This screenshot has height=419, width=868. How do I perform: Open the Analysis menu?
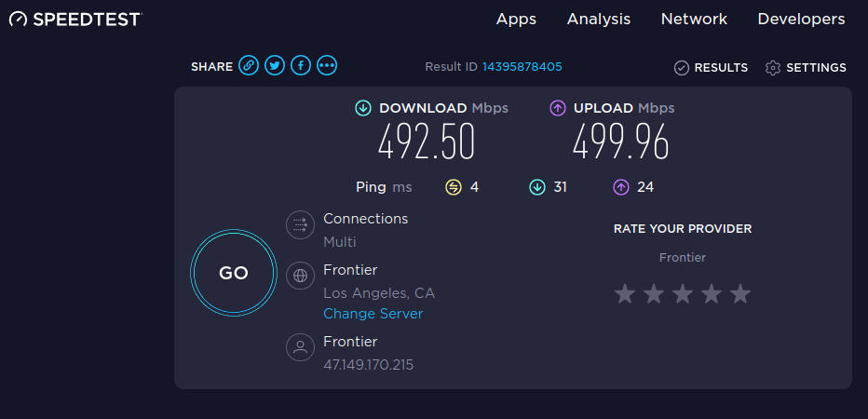pos(599,19)
